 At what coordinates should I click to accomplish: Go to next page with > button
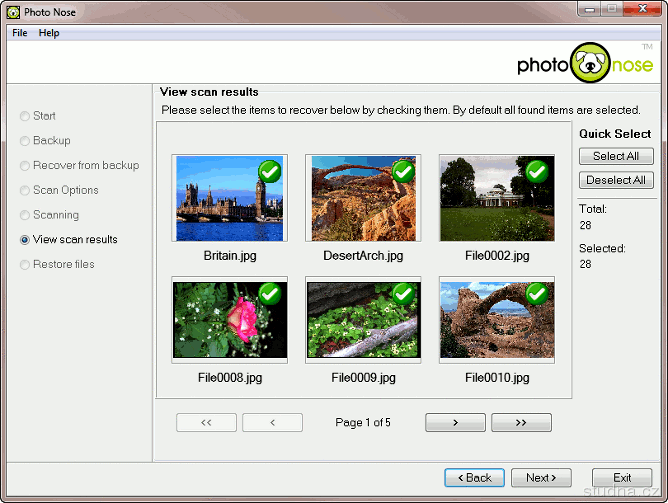point(455,423)
